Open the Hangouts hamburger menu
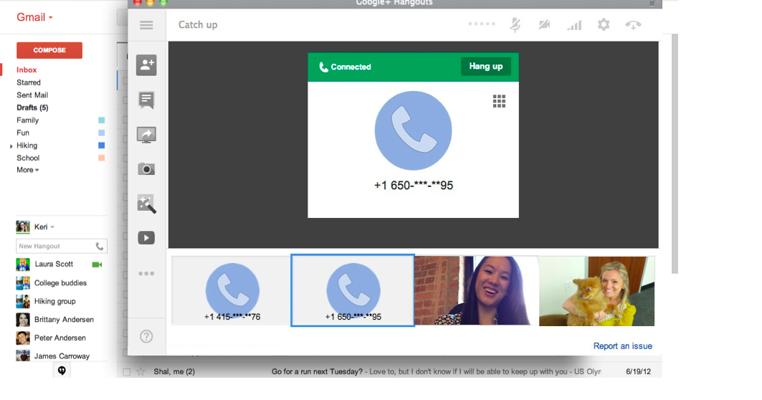Screen dimensions: 762x400 click(x=146, y=25)
